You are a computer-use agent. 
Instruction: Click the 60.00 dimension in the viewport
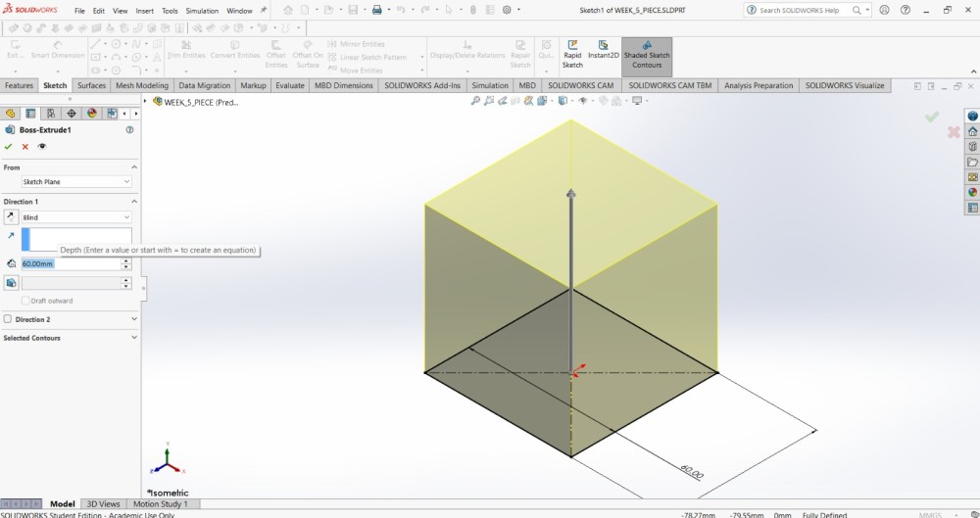tap(691, 471)
